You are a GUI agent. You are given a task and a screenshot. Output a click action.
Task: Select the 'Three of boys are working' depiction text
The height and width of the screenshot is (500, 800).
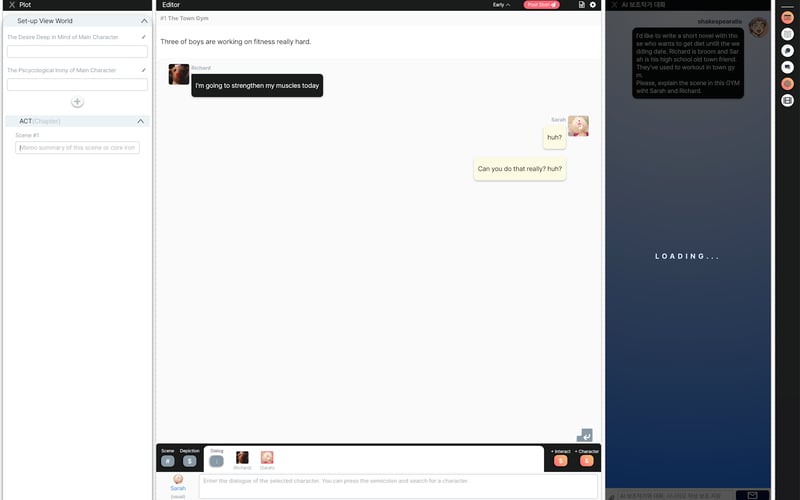(x=235, y=42)
